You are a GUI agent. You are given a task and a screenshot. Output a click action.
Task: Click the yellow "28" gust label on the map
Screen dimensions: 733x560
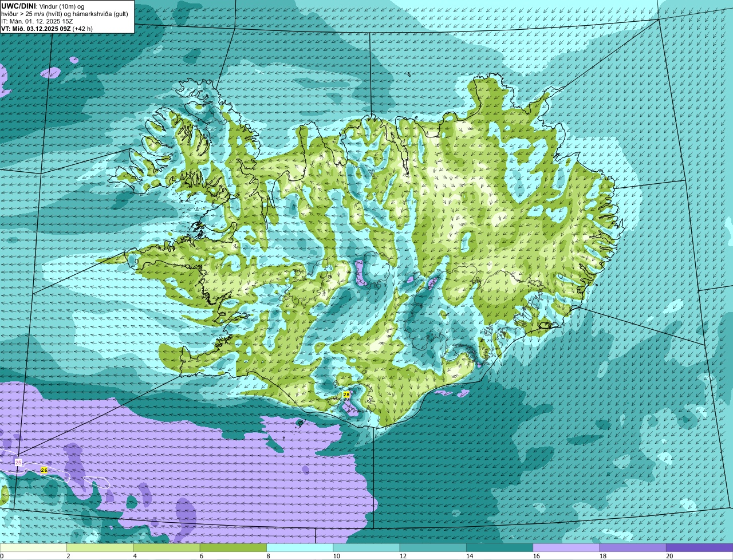[x=346, y=395]
